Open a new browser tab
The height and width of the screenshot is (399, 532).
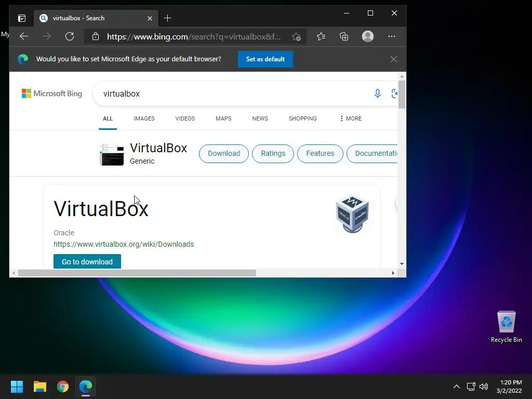[x=168, y=18]
